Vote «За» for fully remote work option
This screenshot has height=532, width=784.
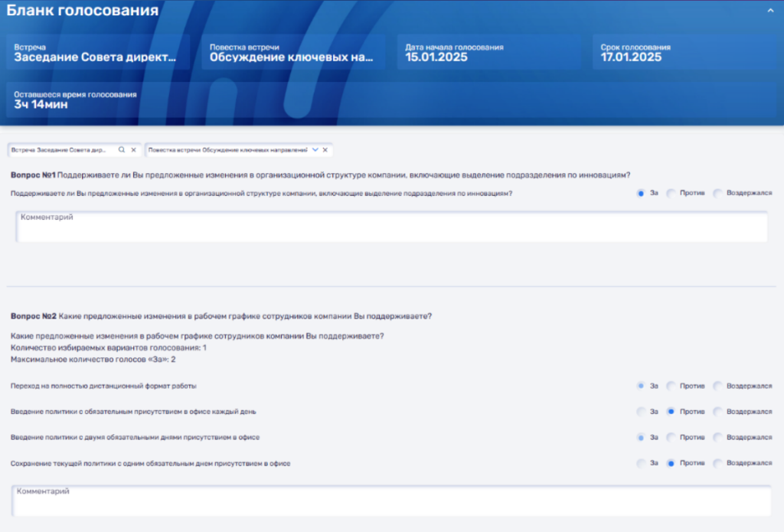(x=640, y=386)
